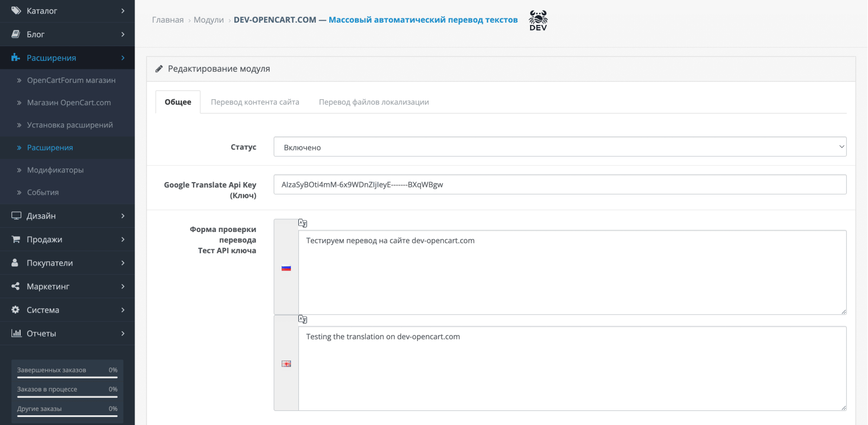Click the English test translation textarea
868x425 pixels.
(572, 368)
